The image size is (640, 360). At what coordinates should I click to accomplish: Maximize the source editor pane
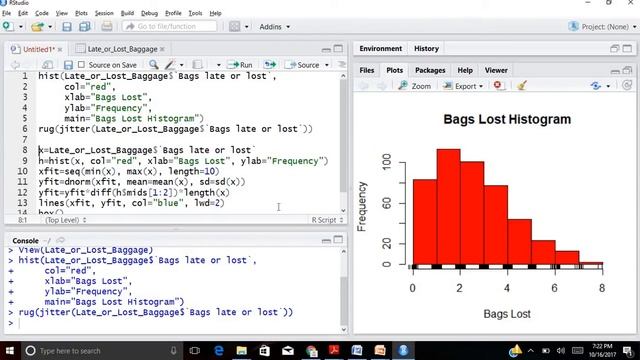[338, 49]
